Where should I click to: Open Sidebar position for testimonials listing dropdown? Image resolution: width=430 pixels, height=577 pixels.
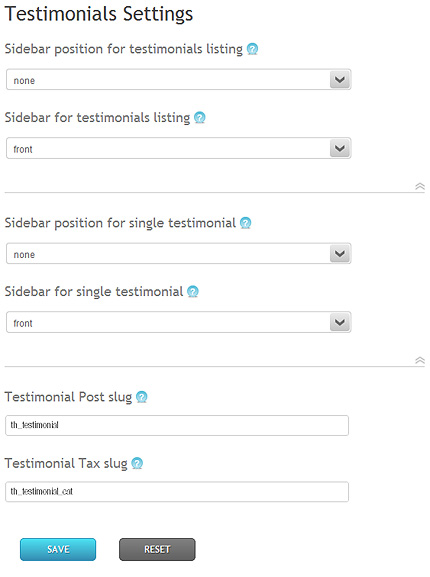pos(179,79)
